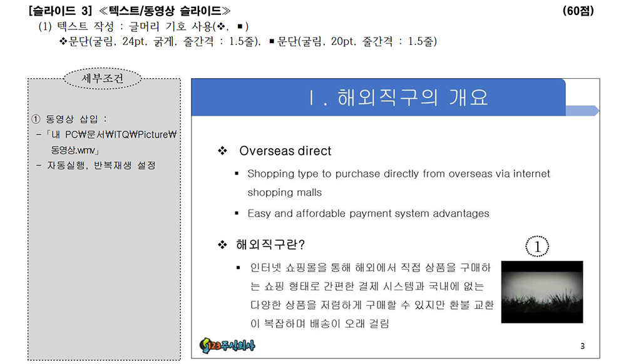Select the '해외직구란?' heading text

270,245
